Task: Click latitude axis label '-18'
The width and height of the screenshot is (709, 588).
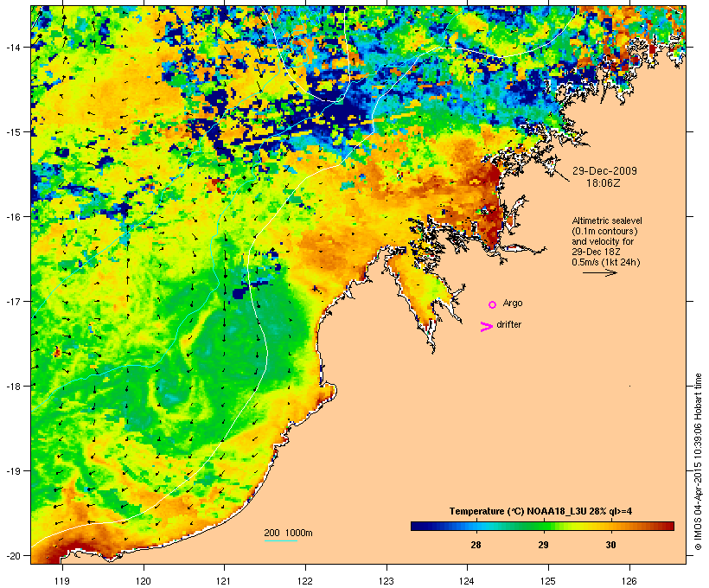Action: tap(13, 387)
